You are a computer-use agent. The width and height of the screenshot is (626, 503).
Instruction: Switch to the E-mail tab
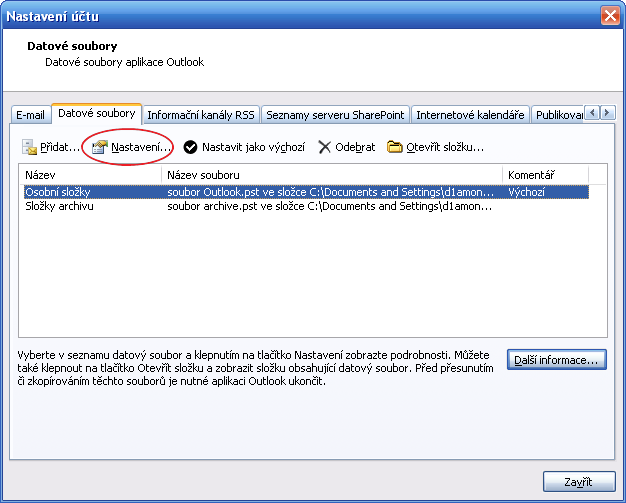click(x=30, y=115)
